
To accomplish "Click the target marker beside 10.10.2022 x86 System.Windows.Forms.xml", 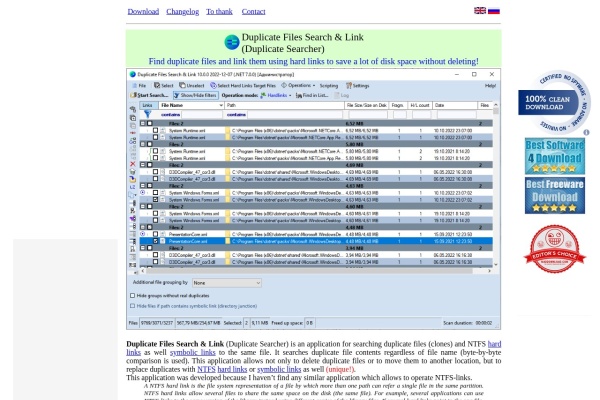I will pyautogui.click(x=142, y=193).
